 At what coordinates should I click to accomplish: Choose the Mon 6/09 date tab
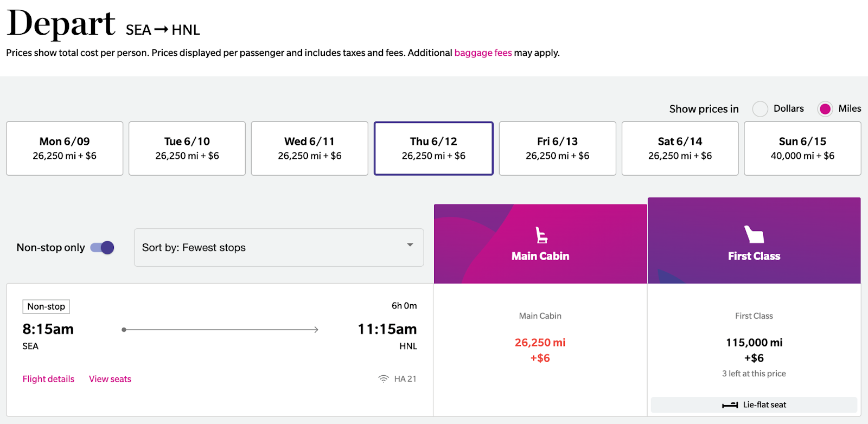(x=65, y=149)
